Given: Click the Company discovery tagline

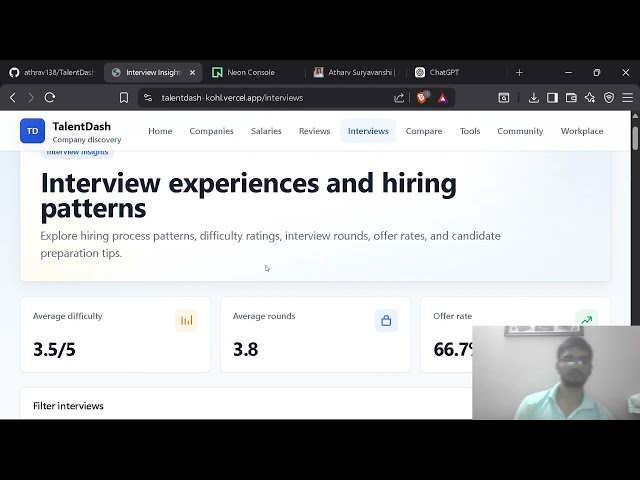Looking at the screenshot, I should 87,140.
